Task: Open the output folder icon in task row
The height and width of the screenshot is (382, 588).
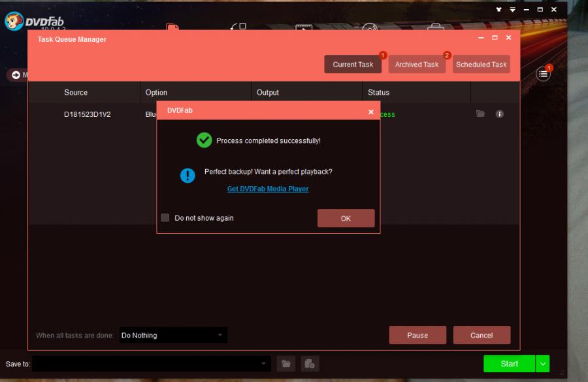Action: pos(480,114)
